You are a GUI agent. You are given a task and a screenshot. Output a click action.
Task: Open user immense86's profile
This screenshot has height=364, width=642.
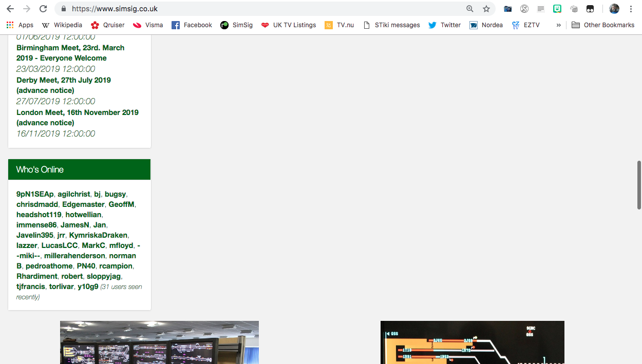pyautogui.click(x=36, y=225)
